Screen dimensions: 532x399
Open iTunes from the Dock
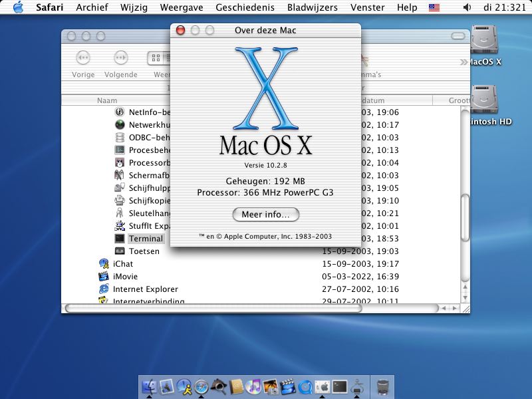(253, 386)
